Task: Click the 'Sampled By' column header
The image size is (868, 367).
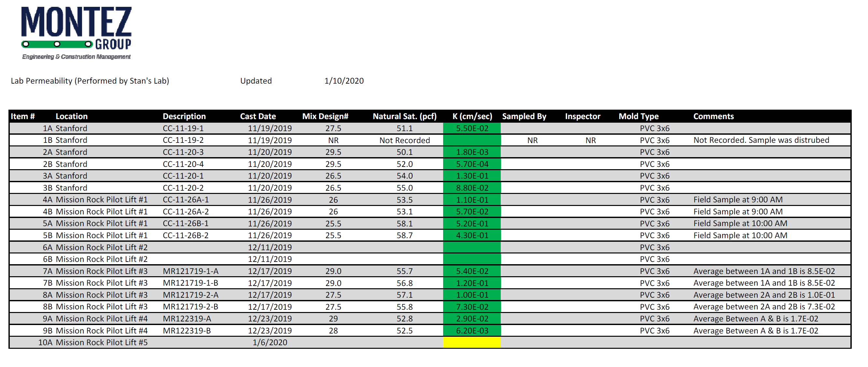Action: tap(524, 116)
